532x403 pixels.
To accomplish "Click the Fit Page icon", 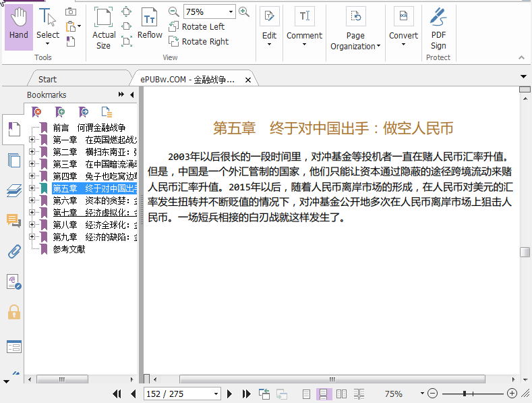I will tap(126, 11).
